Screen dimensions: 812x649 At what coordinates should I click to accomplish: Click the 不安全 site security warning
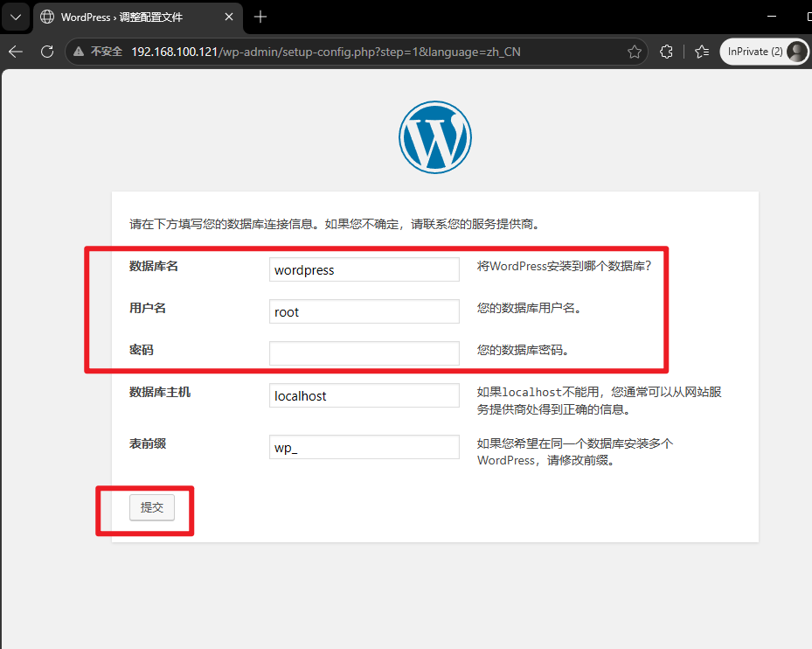pyautogui.click(x=98, y=52)
